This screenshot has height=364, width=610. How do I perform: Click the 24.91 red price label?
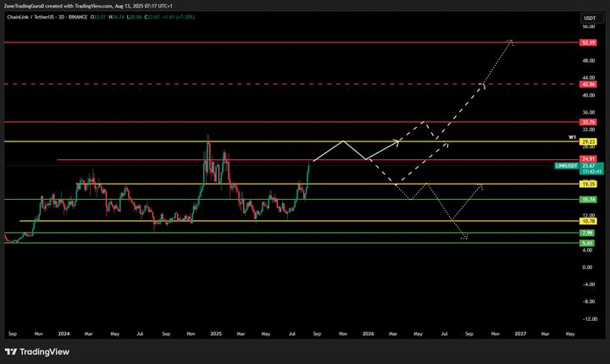pos(589,159)
